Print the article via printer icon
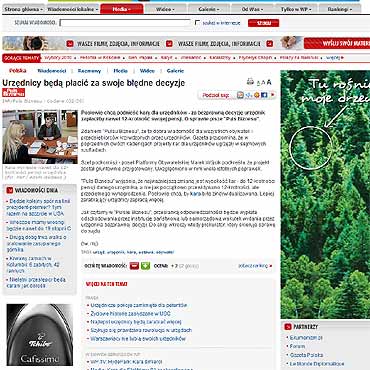The image size is (370, 370). point(250,81)
